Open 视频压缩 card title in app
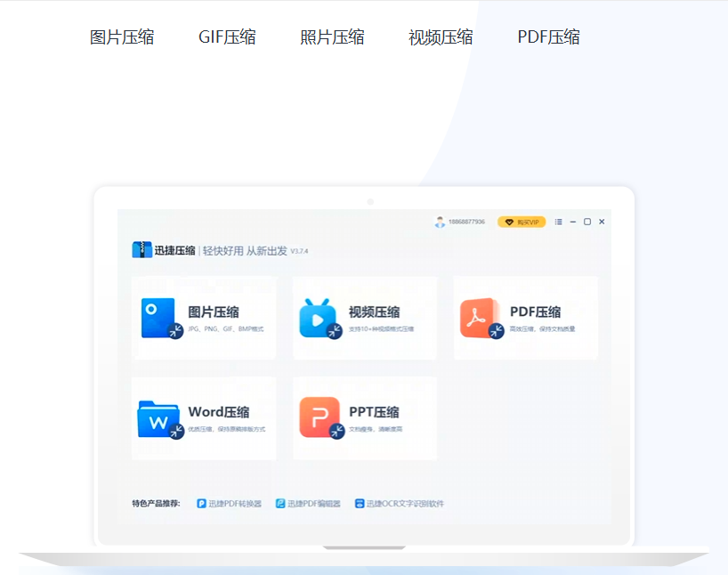Image resolution: width=728 pixels, height=575 pixels. click(x=374, y=312)
